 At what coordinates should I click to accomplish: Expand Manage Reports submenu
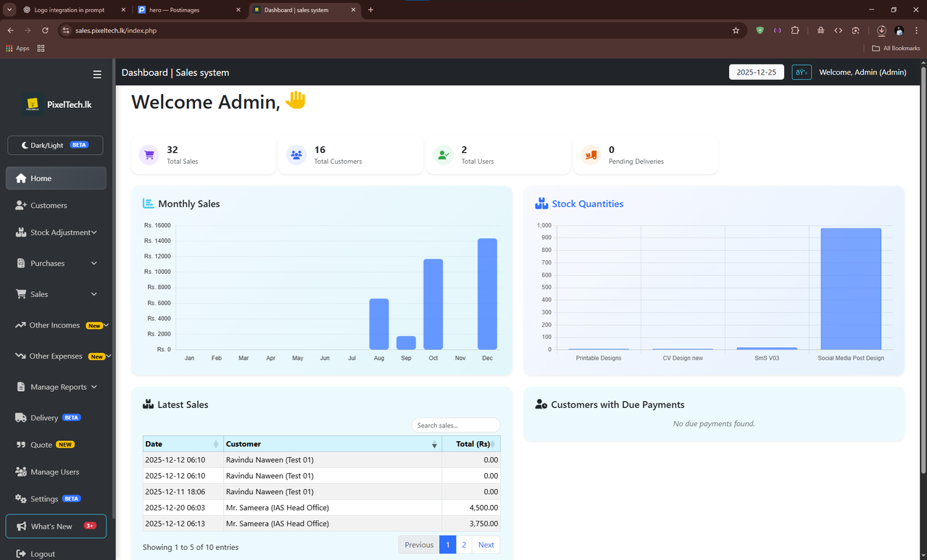[56, 387]
